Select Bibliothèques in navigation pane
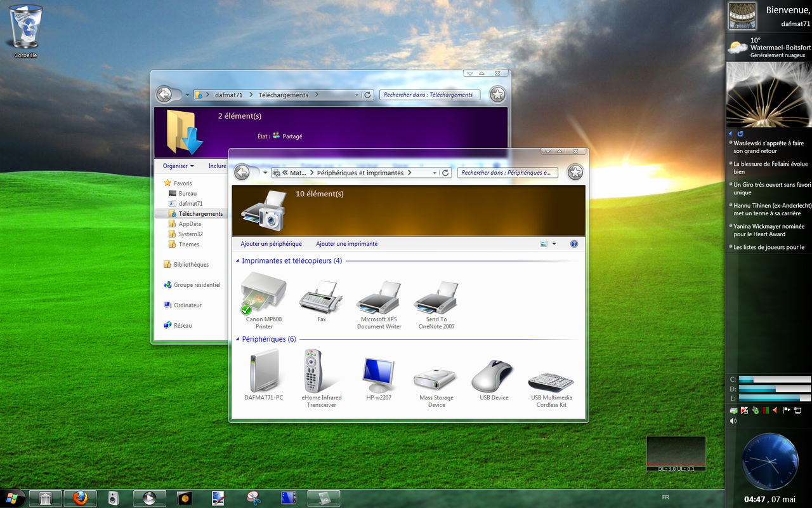The height and width of the screenshot is (508, 812). tap(186, 264)
